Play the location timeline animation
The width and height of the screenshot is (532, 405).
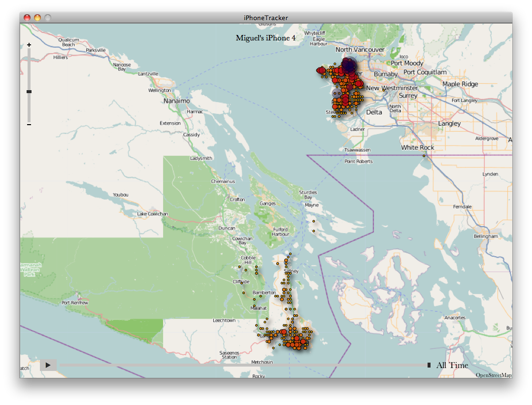point(48,365)
